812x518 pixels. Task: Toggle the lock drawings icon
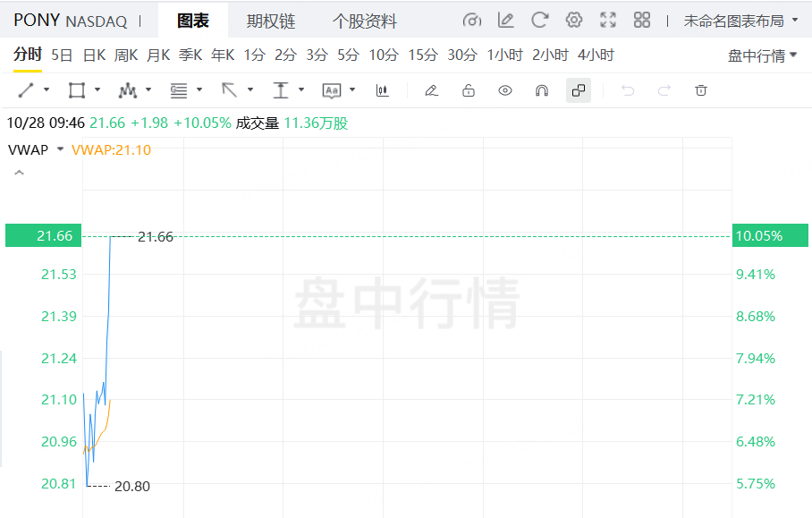(x=468, y=90)
